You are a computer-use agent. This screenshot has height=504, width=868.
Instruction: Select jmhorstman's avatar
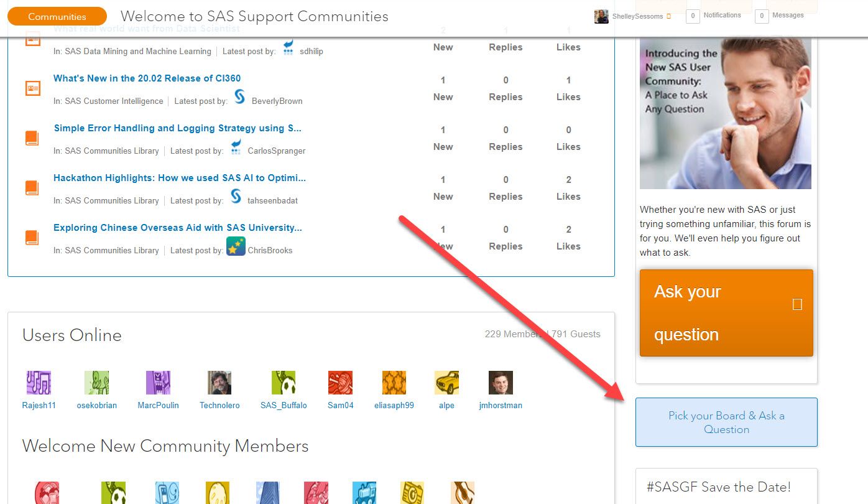[501, 382]
